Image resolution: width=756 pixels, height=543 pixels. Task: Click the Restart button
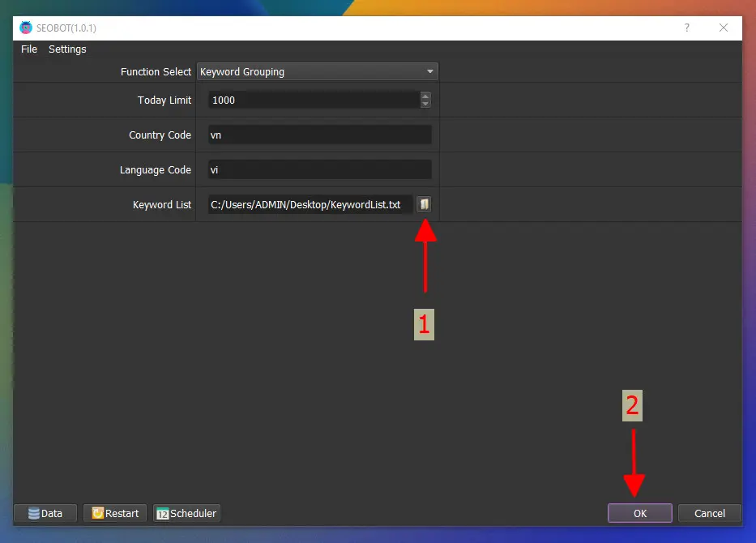click(115, 513)
